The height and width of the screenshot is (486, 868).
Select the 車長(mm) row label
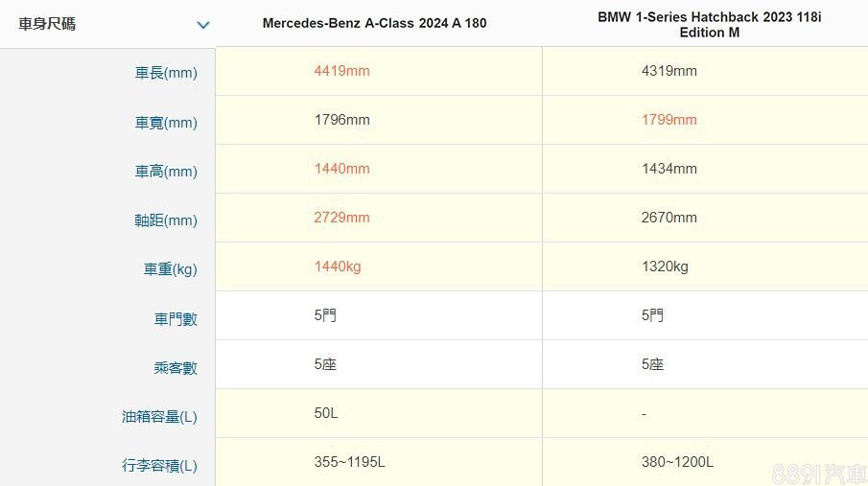[x=166, y=73]
